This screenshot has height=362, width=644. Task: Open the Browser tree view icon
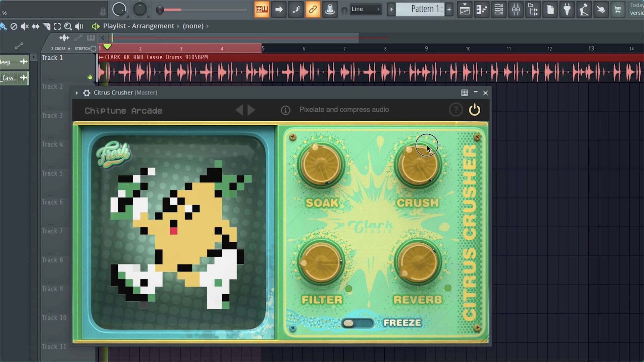[533, 9]
